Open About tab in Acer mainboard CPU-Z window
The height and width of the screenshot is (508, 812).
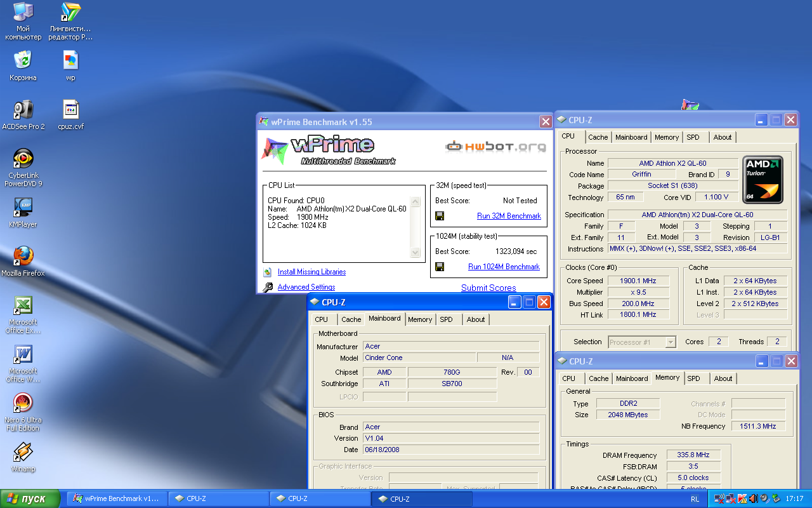pyautogui.click(x=476, y=319)
